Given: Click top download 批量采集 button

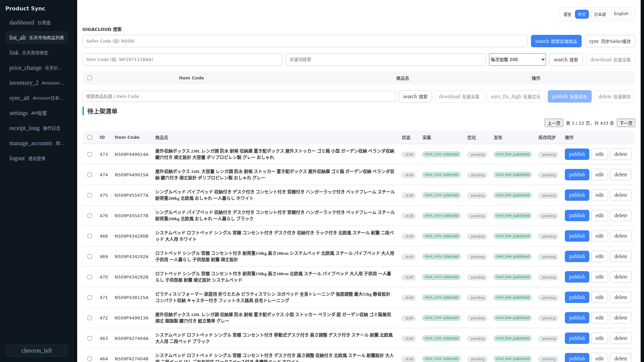Looking at the screenshot, I should [610, 60].
